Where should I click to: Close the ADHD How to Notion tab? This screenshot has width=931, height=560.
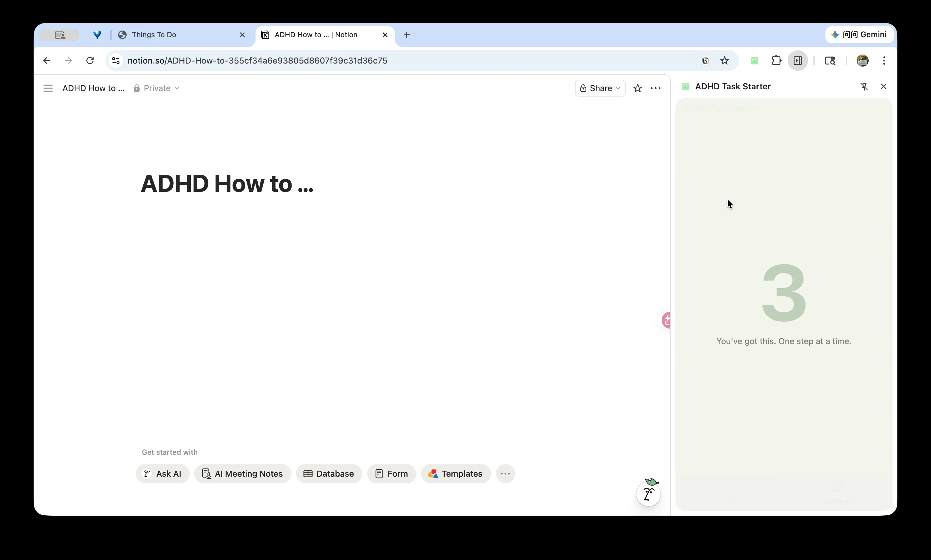(385, 35)
